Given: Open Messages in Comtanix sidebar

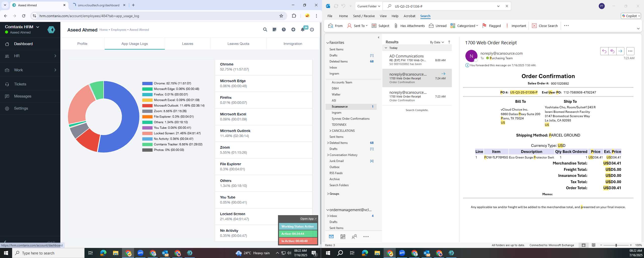Looking at the screenshot, I should click(30, 96).
